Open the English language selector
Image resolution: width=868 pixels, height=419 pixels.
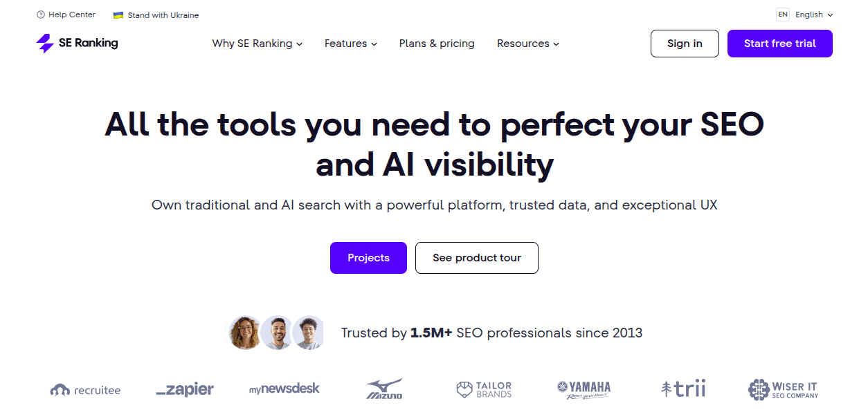coord(813,15)
